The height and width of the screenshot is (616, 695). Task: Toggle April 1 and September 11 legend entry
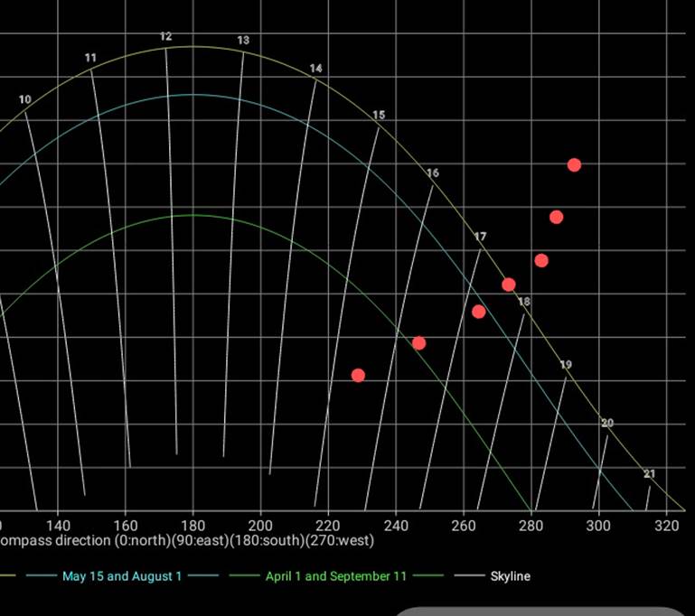(336, 576)
